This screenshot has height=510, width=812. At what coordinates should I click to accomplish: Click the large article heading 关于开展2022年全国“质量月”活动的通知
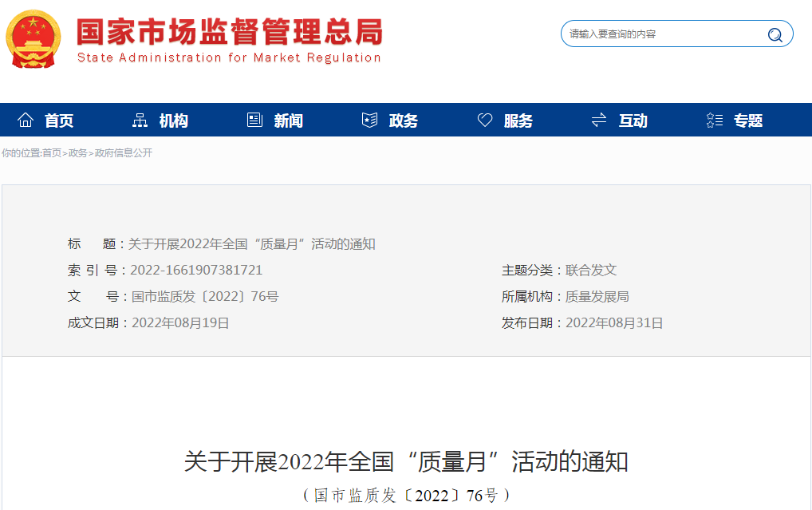click(407, 461)
